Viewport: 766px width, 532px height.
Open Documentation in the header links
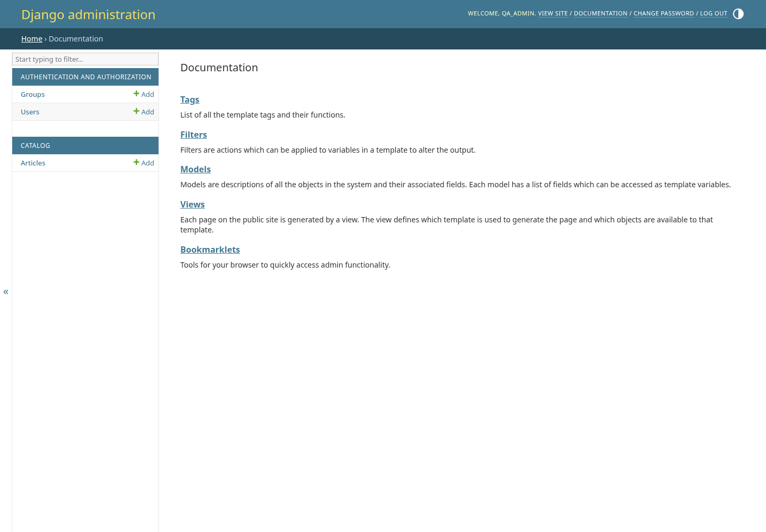click(x=601, y=13)
